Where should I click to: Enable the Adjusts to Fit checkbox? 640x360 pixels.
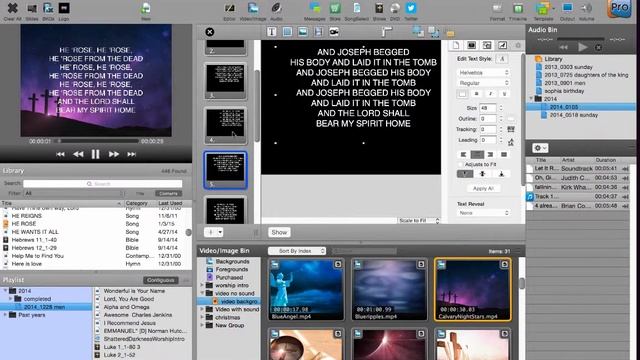coord(460,164)
